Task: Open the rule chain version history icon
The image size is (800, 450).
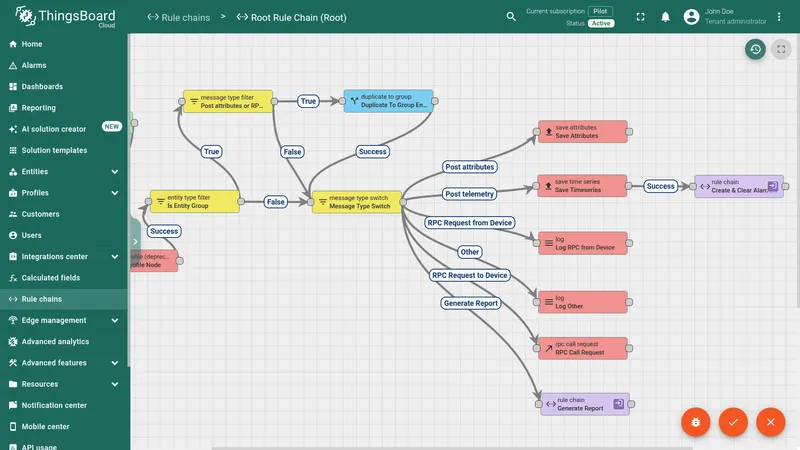Action: [755, 49]
